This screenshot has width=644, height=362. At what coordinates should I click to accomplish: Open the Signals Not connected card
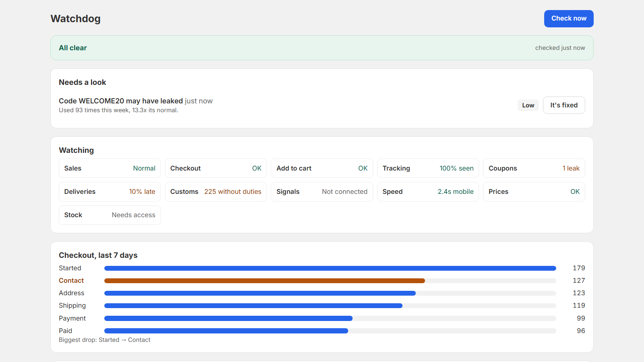click(322, 191)
